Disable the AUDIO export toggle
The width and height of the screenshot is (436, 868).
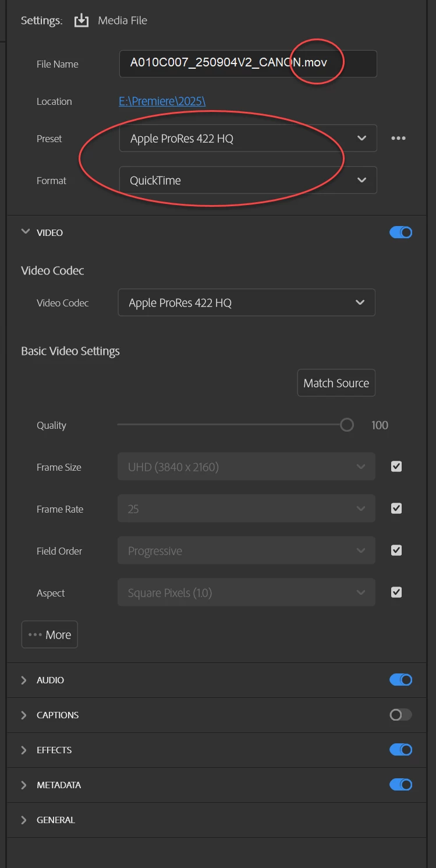400,680
